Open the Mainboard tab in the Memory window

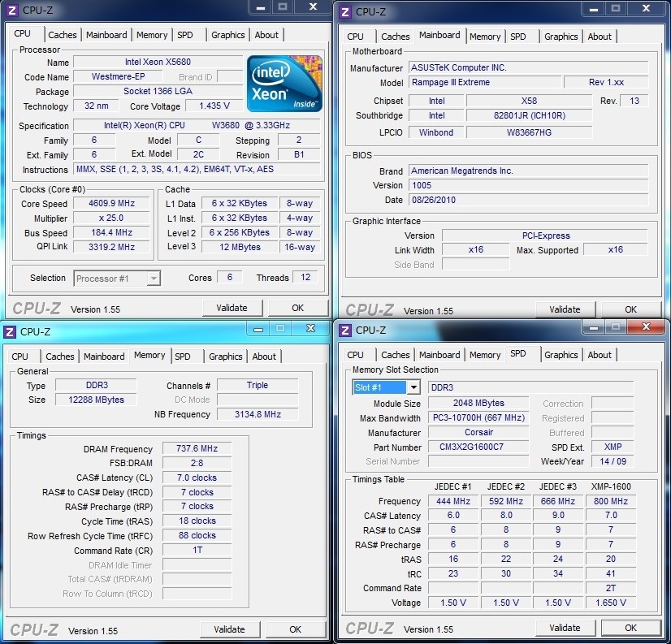(x=104, y=357)
